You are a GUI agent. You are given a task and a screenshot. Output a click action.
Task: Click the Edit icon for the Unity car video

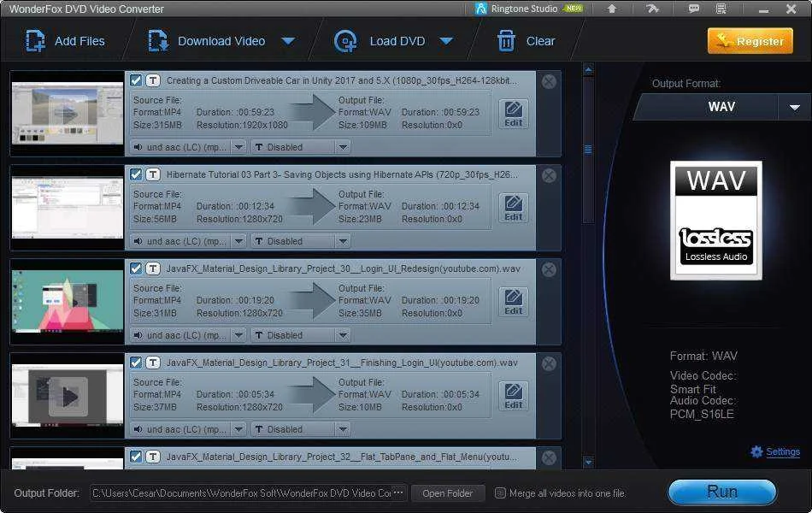pos(513,114)
